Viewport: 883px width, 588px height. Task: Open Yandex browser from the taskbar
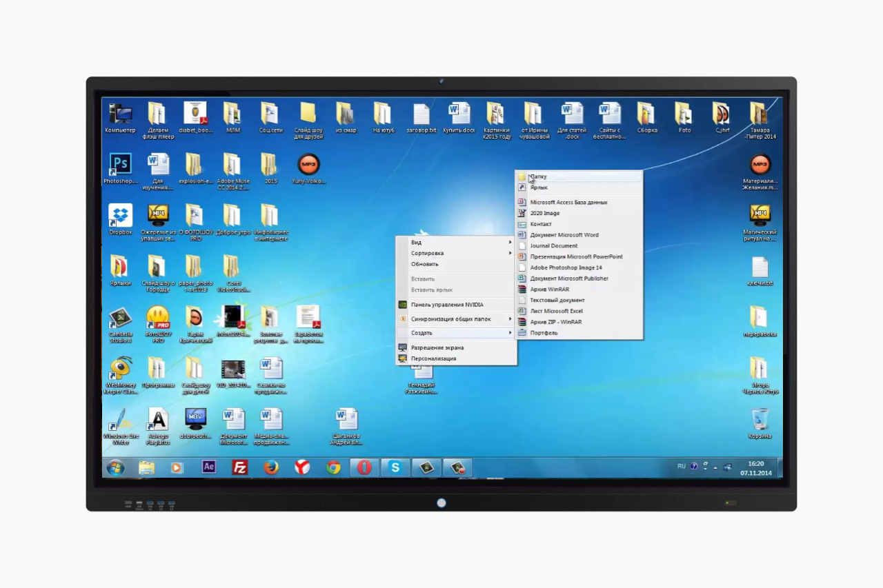[302, 467]
